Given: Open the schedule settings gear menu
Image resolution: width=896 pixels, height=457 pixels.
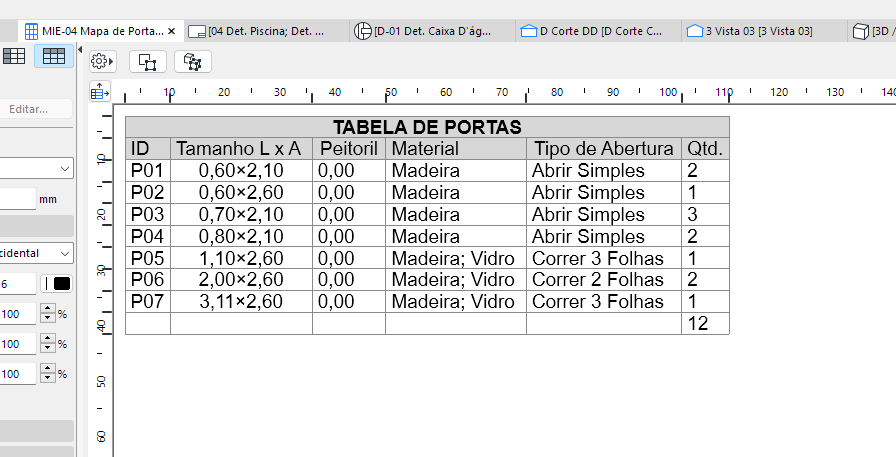Looking at the screenshot, I should (103, 62).
